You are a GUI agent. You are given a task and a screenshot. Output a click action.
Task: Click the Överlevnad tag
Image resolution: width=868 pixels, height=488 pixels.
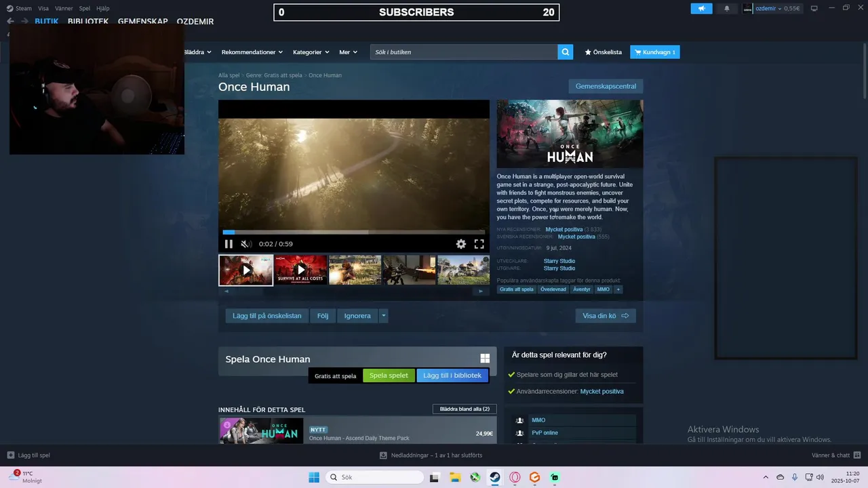[x=553, y=289]
